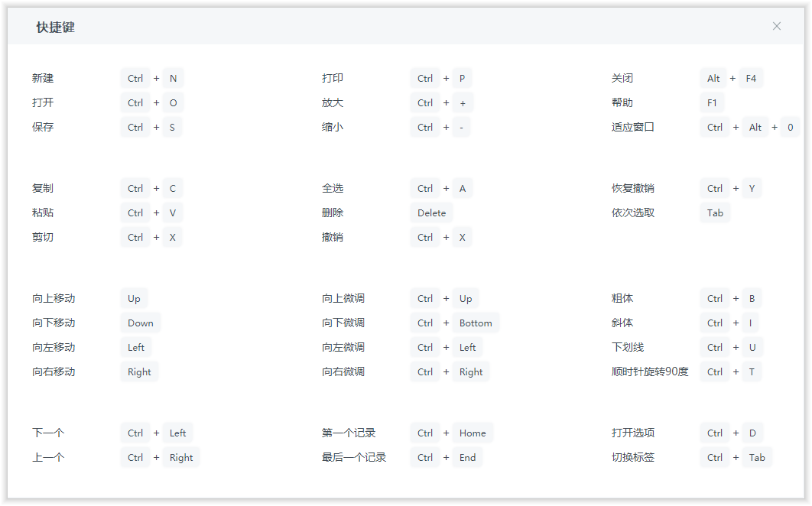
Task: Click the T key in 顺时针旋转90度 row
Action: pyautogui.click(x=752, y=371)
